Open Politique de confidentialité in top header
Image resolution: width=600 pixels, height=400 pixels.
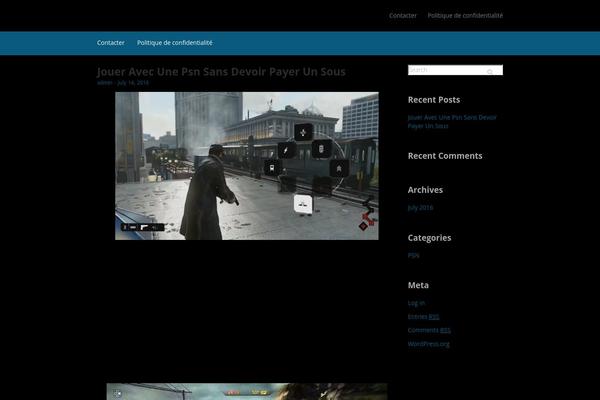(x=465, y=16)
